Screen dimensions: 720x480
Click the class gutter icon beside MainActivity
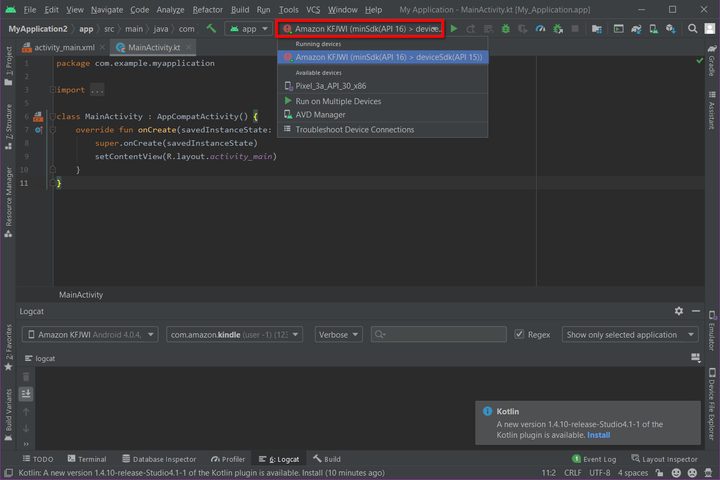[x=38, y=117]
